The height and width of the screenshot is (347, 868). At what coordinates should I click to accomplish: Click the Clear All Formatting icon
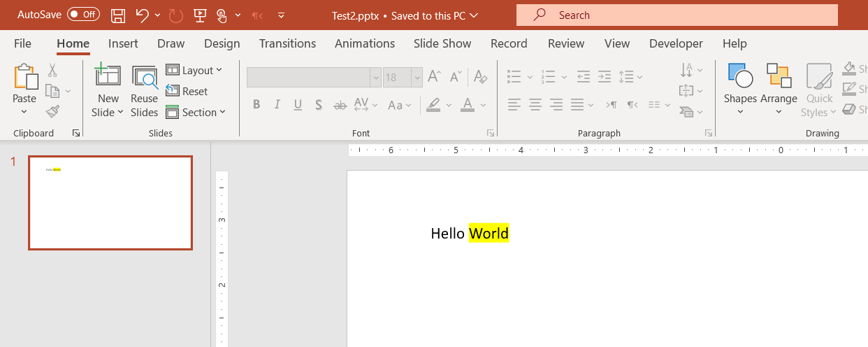pos(479,76)
